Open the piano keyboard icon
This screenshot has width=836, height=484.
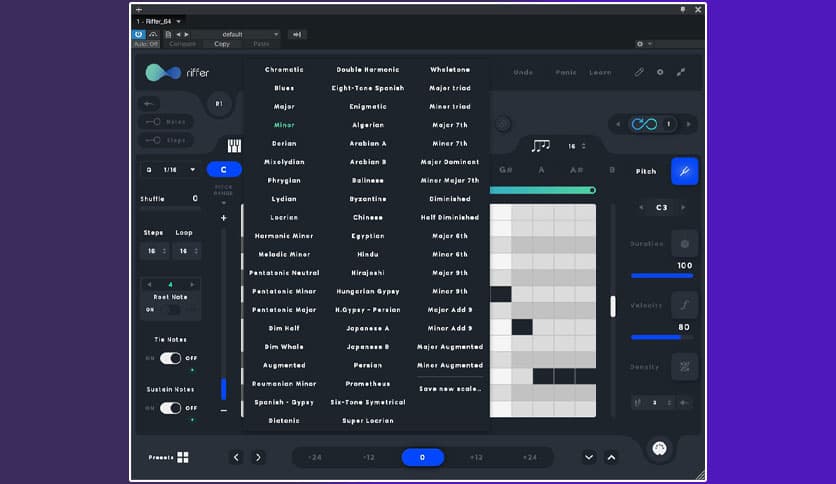[234, 146]
